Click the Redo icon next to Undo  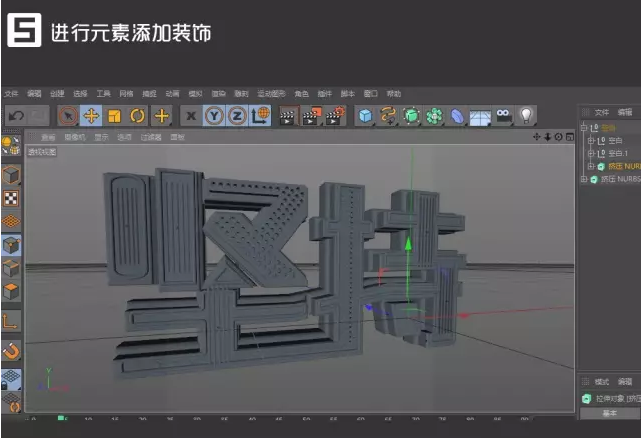tap(38, 116)
